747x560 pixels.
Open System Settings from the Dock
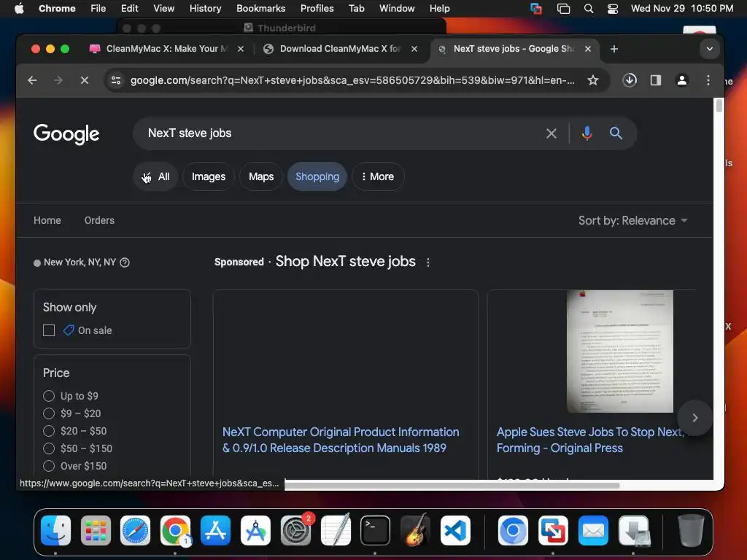pos(295,530)
